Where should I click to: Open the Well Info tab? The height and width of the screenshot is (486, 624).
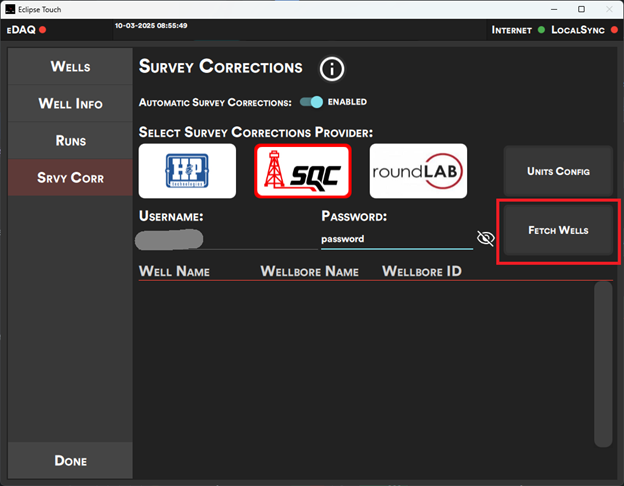[x=70, y=104]
